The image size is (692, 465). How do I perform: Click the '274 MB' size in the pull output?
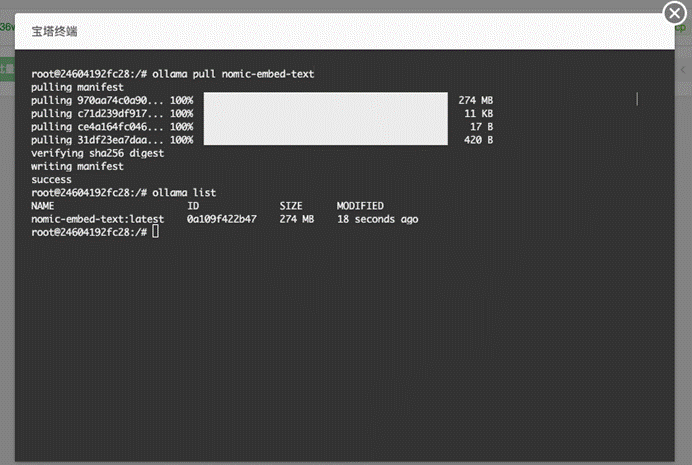[x=475, y=100]
